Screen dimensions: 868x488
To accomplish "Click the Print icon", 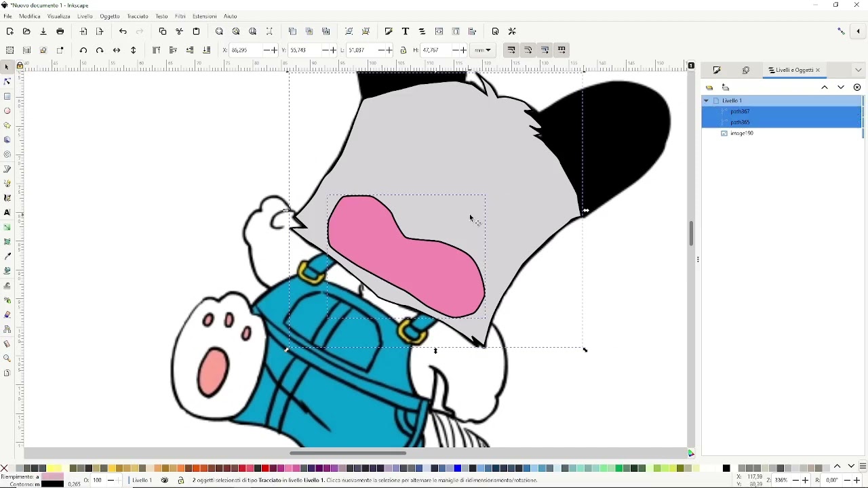I will pyautogui.click(x=60, y=32).
